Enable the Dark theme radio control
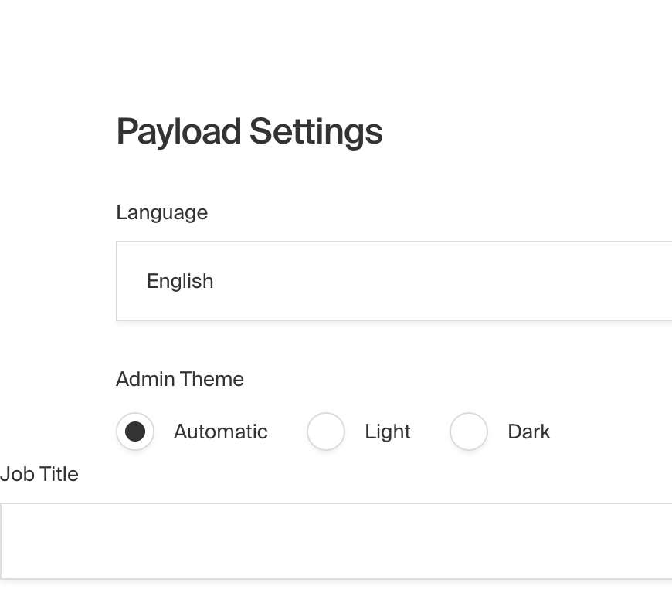 469,432
